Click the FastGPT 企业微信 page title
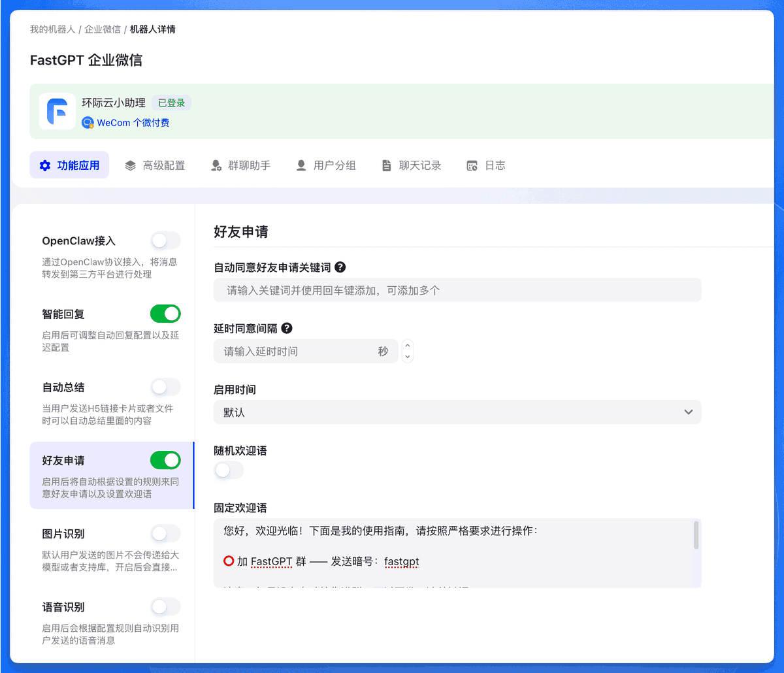 (86, 61)
